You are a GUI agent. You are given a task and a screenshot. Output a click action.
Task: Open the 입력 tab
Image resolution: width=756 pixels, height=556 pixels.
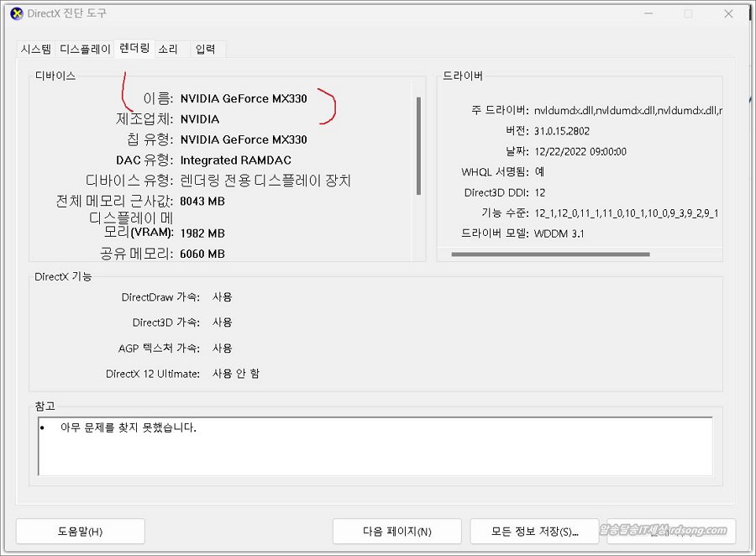coord(206,50)
